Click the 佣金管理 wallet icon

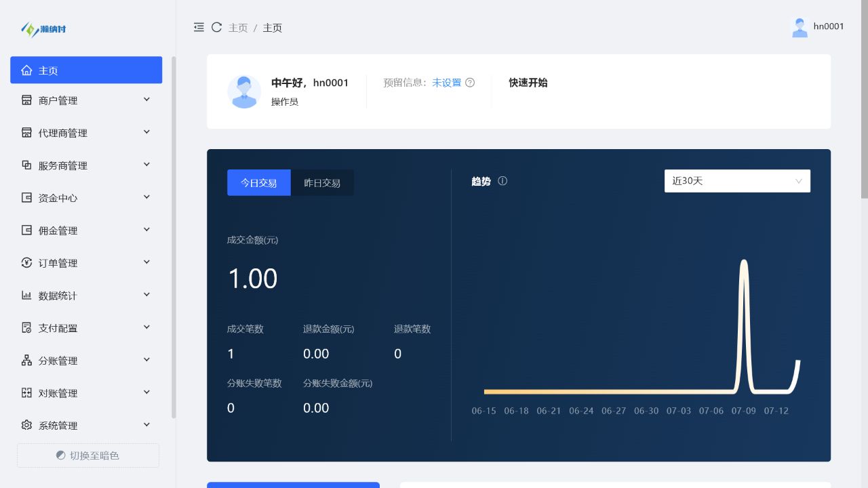pos(26,230)
